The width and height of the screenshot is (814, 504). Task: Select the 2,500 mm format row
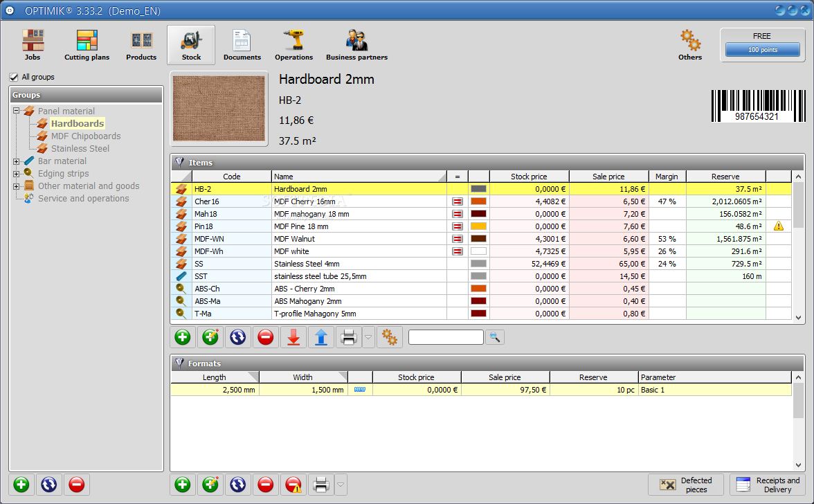[481, 390]
